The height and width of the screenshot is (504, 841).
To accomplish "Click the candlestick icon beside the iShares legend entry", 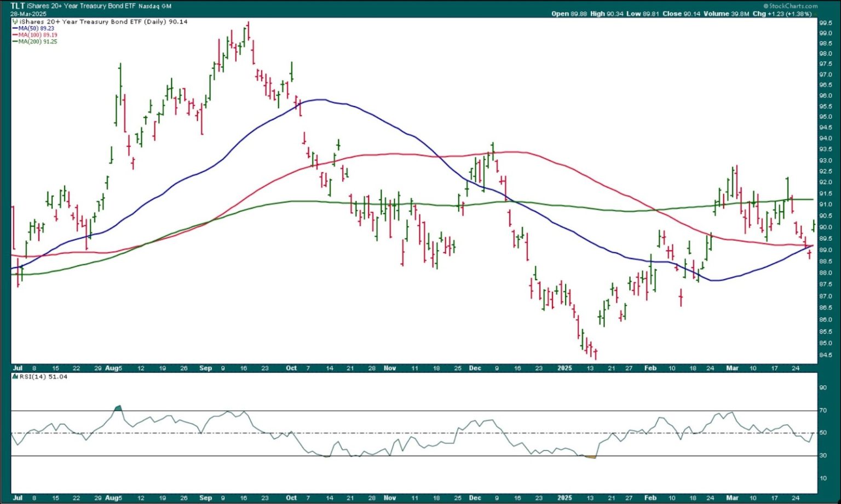I will coord(15,22).
